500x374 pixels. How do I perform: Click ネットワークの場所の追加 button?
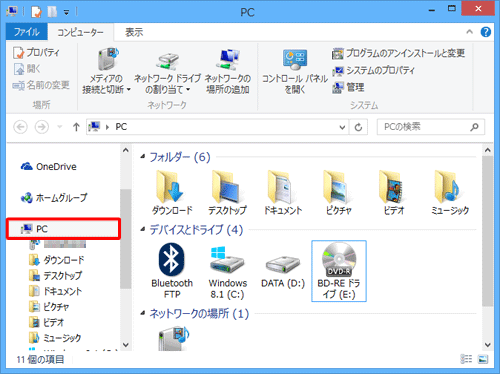point(228,71)
